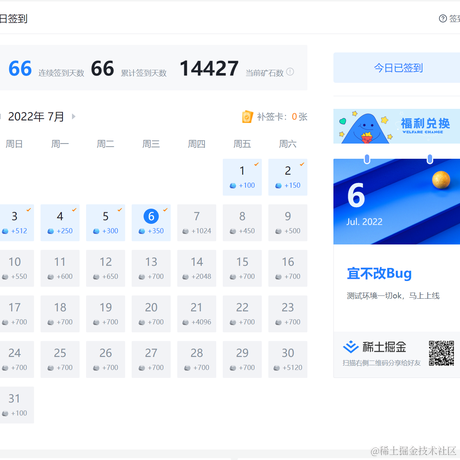This screenshot has height=460, width=460.
Task: Select calendar day 25
Action: coord(60,359)
